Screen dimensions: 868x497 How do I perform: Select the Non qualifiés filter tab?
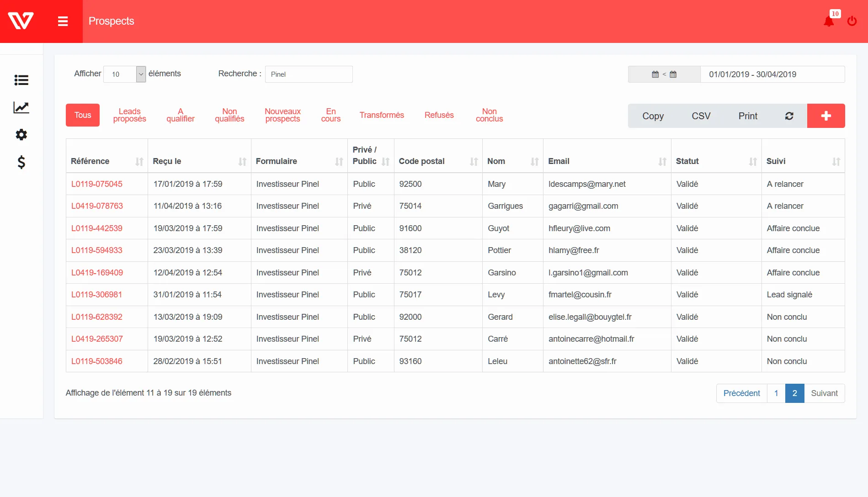click(x=229, y=115)
